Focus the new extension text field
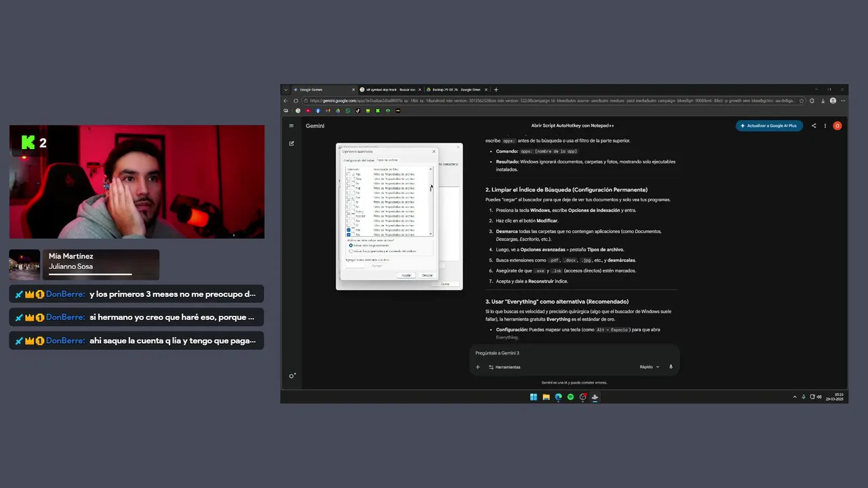The height and width of the screenshot is (488, 868). click(x=355, y=266)
